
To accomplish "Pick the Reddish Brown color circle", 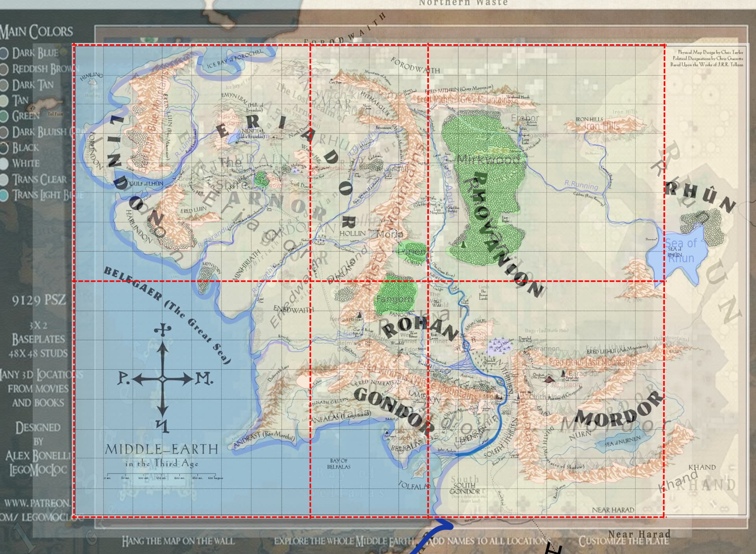I will (4, 69).
